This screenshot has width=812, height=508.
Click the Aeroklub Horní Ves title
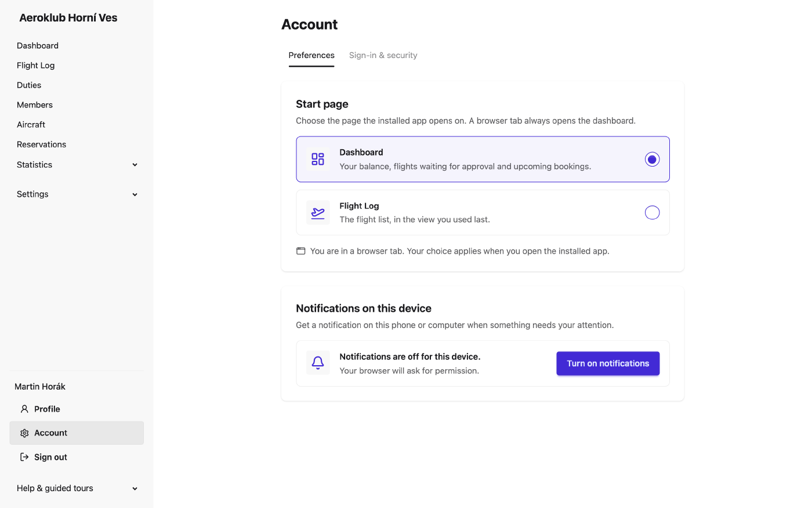tap(68, 18)
